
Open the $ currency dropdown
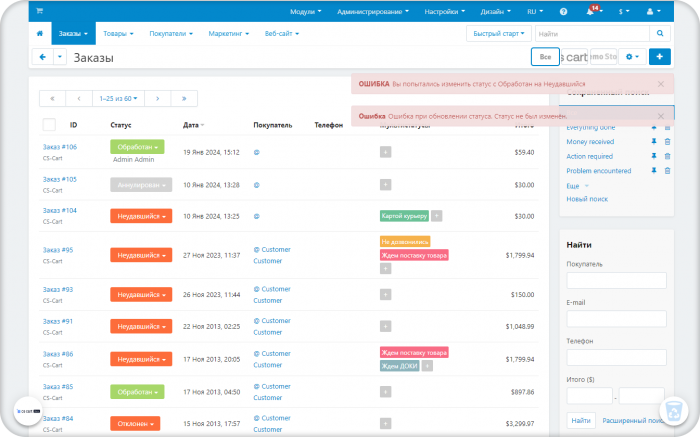click(624, 12)
